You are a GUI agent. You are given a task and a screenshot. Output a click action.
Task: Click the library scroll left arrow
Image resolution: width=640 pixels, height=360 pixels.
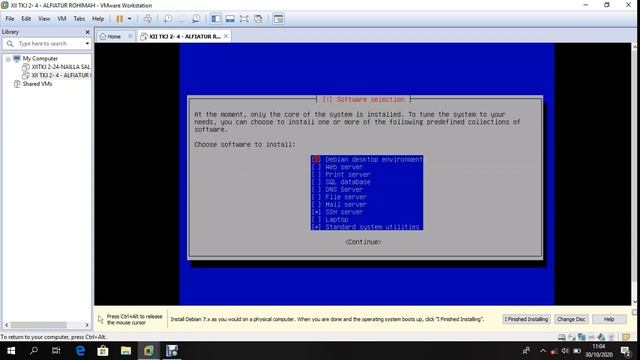(6, 325)
